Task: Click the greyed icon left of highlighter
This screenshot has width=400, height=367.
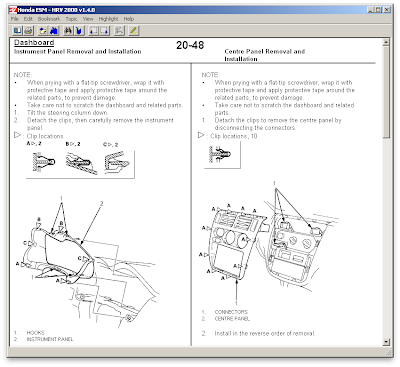Action: 119,31
